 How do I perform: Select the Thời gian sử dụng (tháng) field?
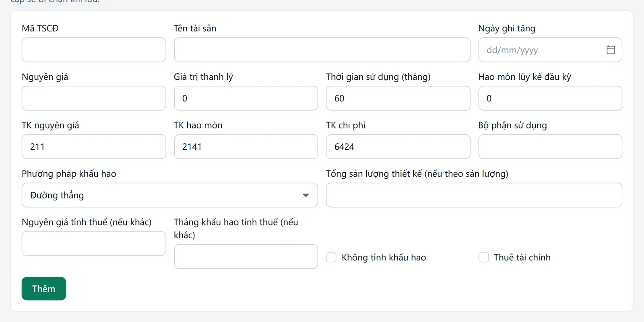398,98
